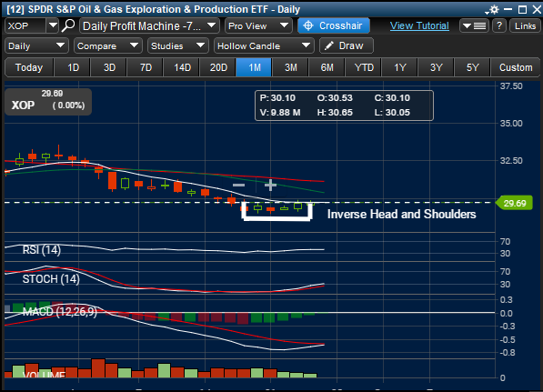The height and width of the screenshot is (392, 543).
Task: Click into the XOP symbol input field
Action: click(25, 26)
